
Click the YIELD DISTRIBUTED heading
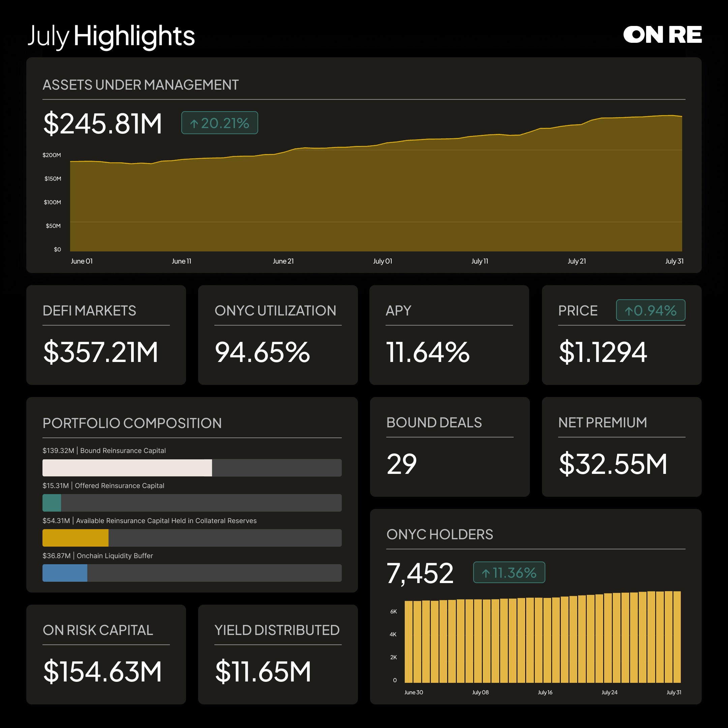point(277,630)
